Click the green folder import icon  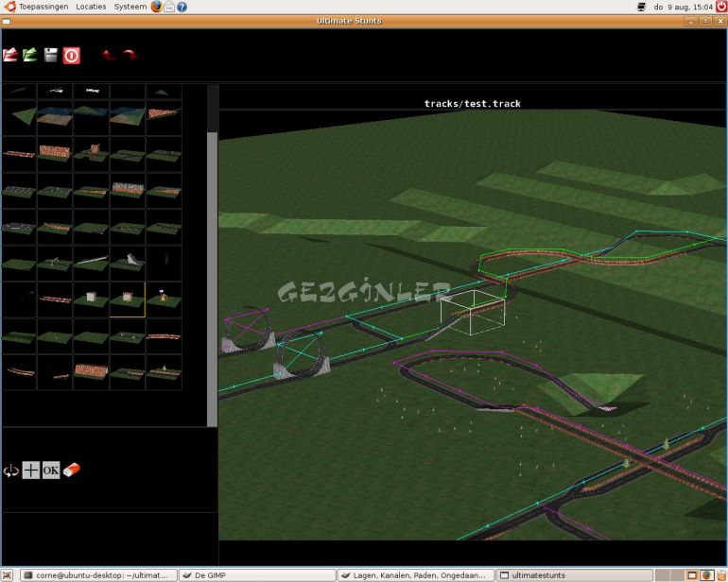coord(30,55)
